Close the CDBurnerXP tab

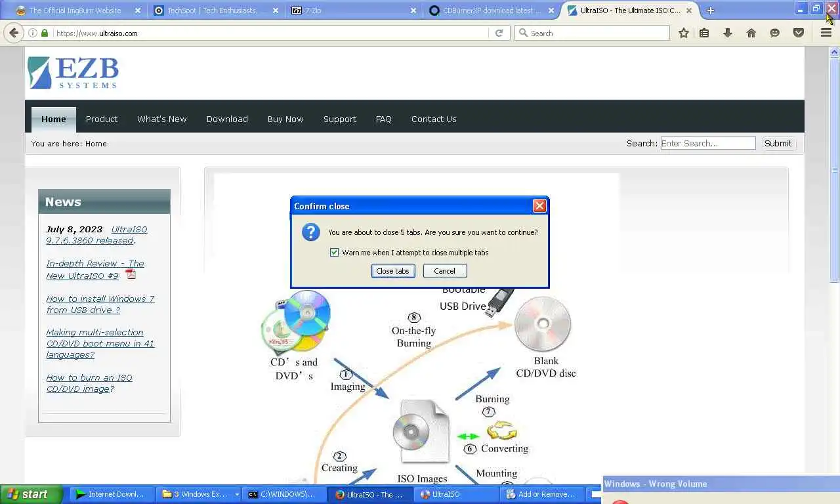pos(551,10)
